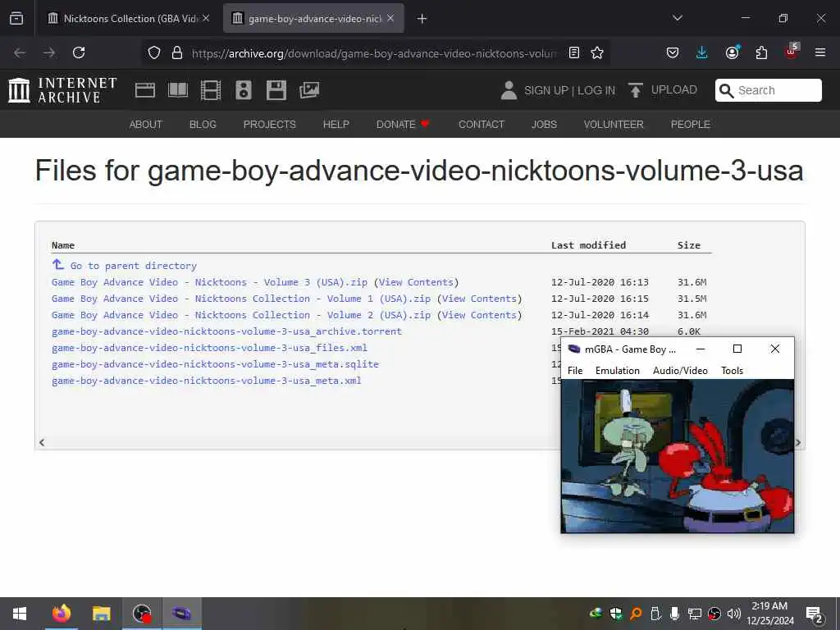This screenshot has height=630, width=840.
Task: Open mGBA Tools menu
Action: tap(732, 371)
